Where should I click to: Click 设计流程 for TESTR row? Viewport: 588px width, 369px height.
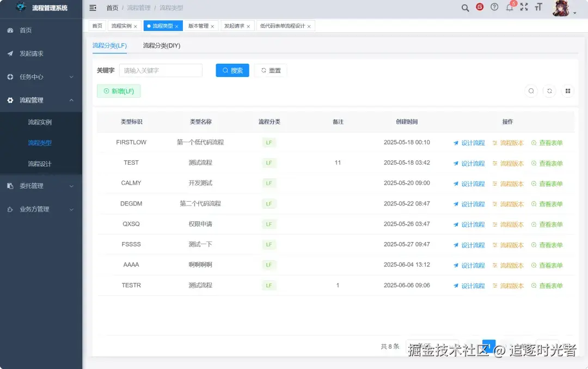click(x=469, y=286)
